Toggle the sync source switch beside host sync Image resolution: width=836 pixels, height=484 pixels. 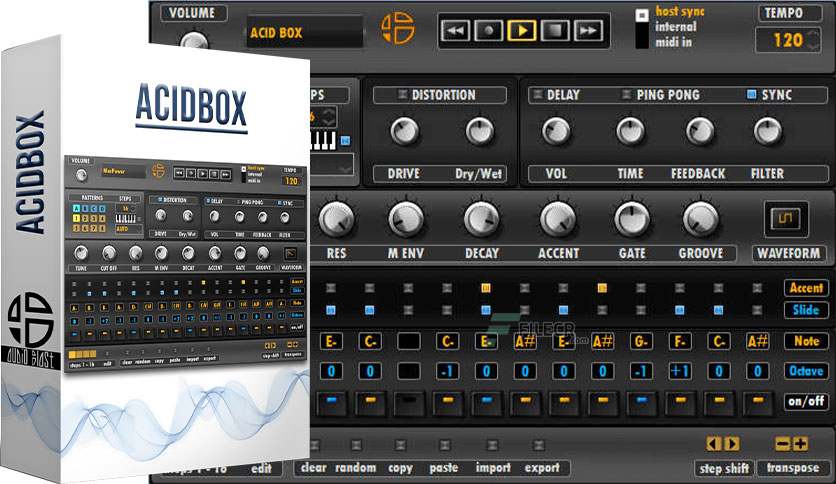pyautogui.click(x=642, y=28)
